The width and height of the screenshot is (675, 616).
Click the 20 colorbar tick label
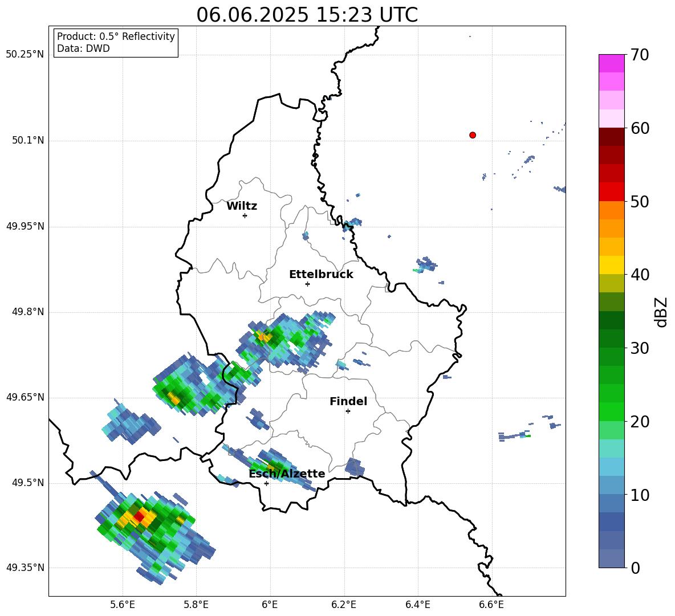(640, 421)
